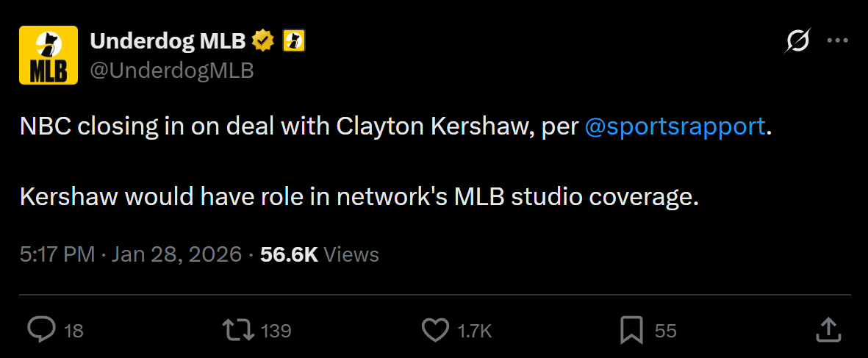The width and height of the screenshot is (868, 358).
Task: Click the gold verified badge
Action: [262, 41]
